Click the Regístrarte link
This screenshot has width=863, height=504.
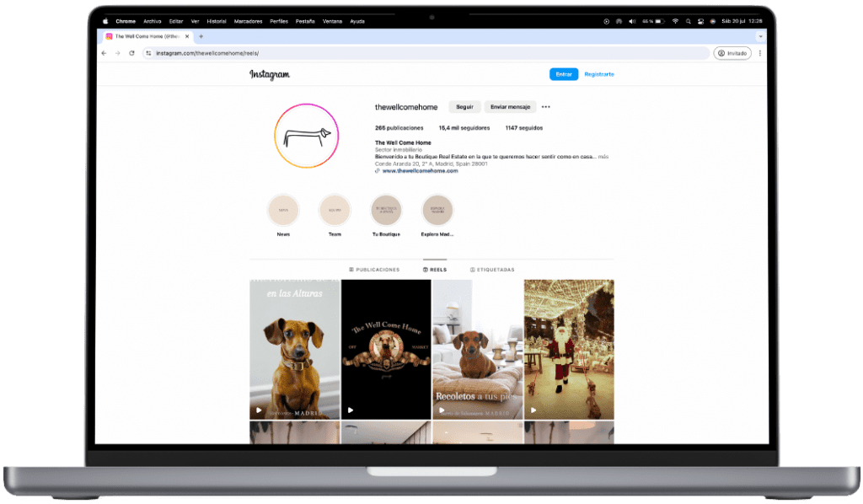[x=599, y=74]
